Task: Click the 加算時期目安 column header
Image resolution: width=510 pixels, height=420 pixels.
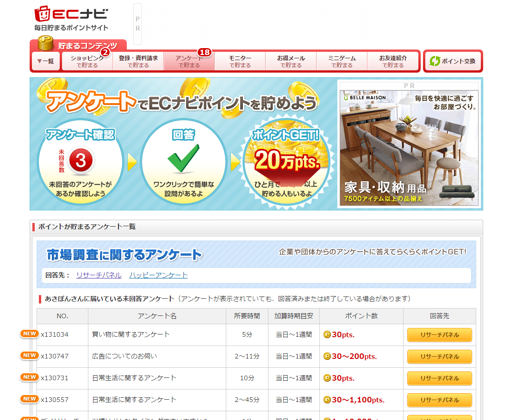Action: point(294,316)
